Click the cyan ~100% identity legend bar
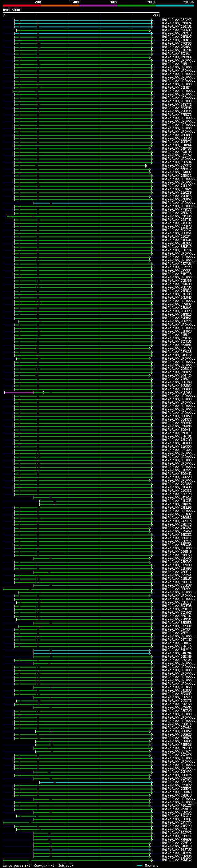 click(x=175, y=6)
